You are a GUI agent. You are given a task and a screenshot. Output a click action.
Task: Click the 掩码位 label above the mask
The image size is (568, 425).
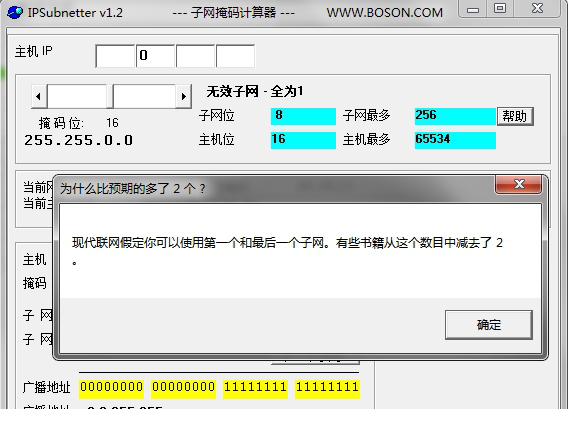point(61,123)
